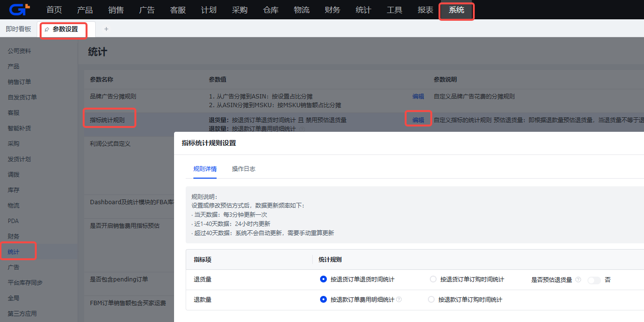
Task: Click the pin icon on 参数设置 tab
Action: pos(47,29)
